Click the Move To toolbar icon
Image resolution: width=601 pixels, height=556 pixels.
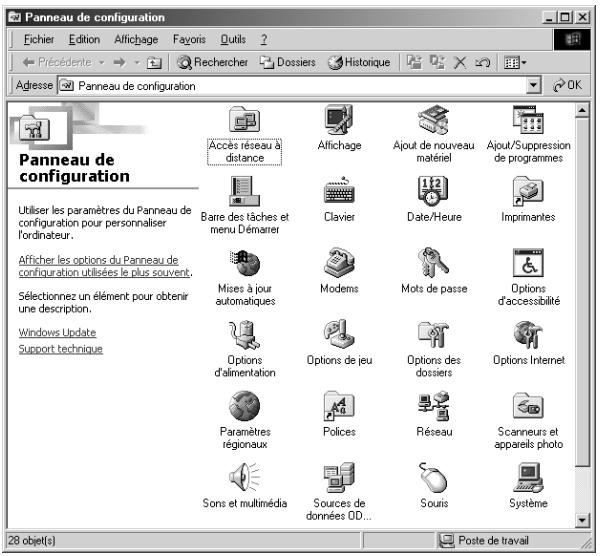(x=414, y=62)
